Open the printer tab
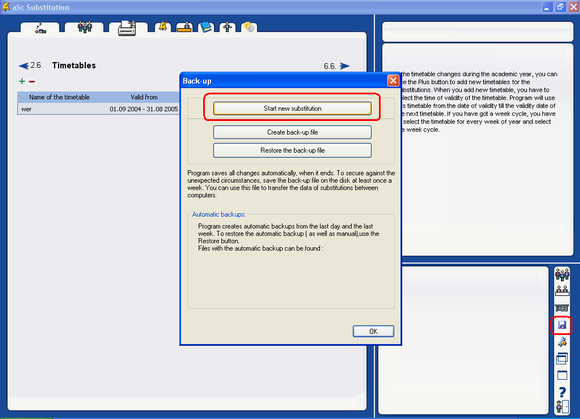This screenshot has height=419, width=580. coord(127,28)
